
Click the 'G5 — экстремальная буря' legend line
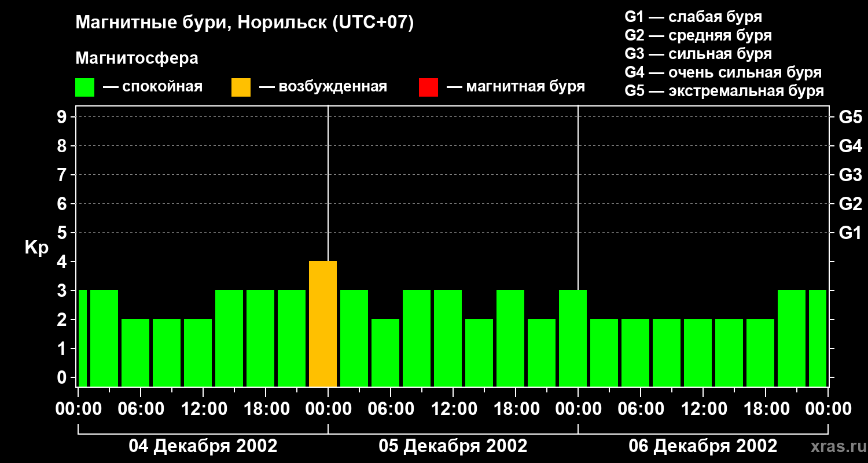pyautogui.click(x=724, y=91)
